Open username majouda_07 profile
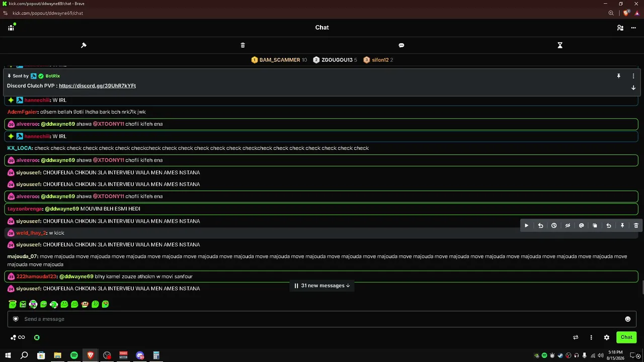Image resolution: width=644 pixels, height=362 pixels. 23,256
